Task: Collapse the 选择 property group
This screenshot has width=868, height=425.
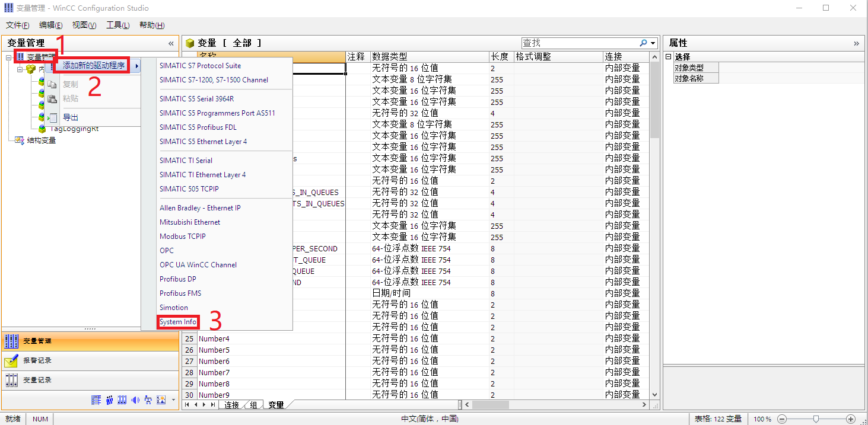Action: pos(669,57)
